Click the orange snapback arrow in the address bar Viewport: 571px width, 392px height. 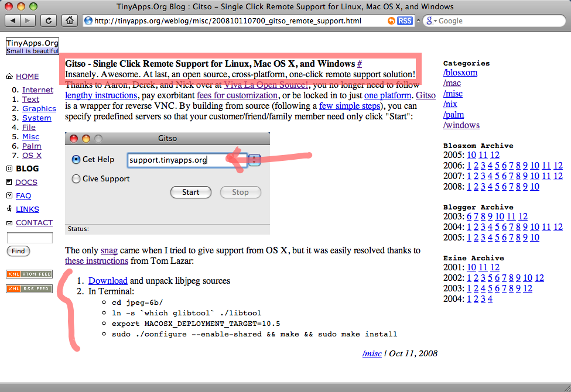pyautogui.click(x=391, y=20)
